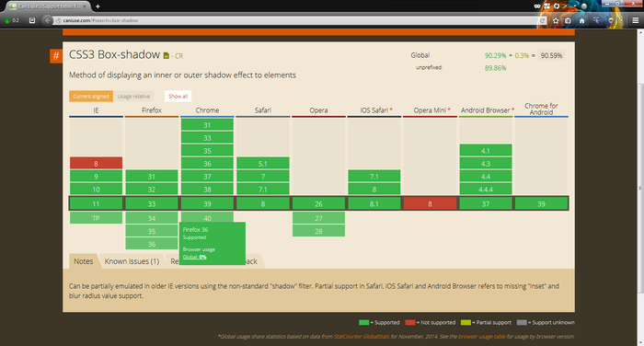
Task: Open private browsing mask icon
Action: (536, 6)
